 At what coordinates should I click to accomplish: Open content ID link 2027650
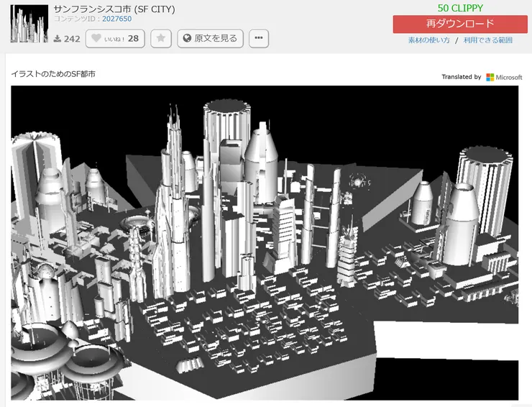116,19
